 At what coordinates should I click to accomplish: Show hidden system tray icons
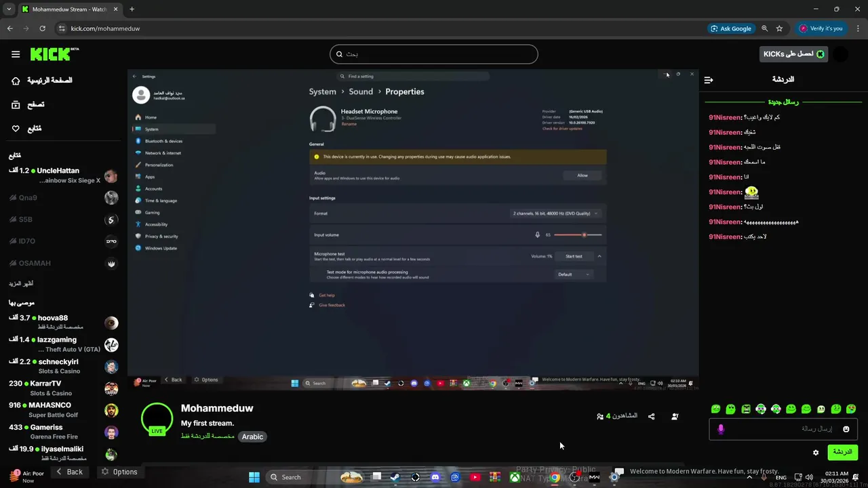749,477
